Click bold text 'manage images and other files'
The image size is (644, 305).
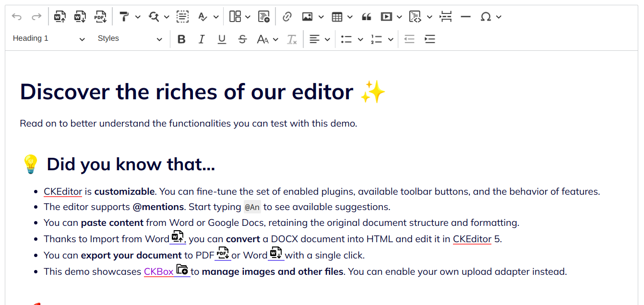(x=273, y=271)
